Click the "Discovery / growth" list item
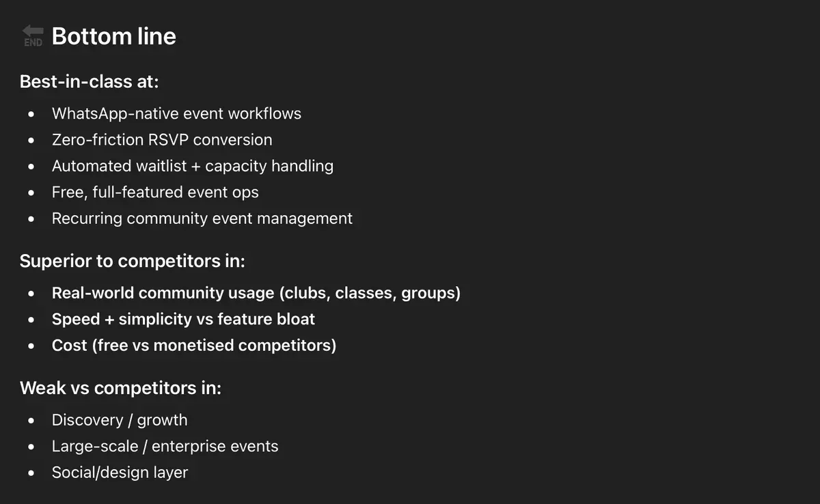 (120, 420)
